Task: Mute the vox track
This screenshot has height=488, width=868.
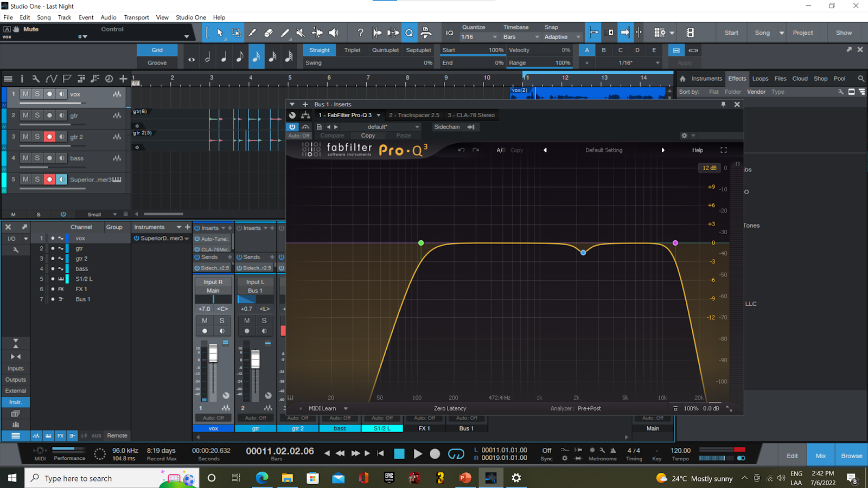Action: pos(25,94)
